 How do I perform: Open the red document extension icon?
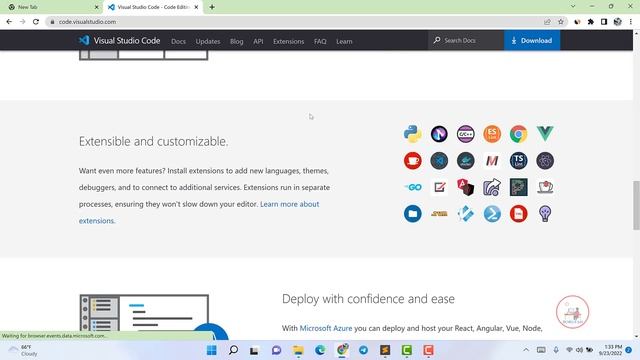point(518,213)
